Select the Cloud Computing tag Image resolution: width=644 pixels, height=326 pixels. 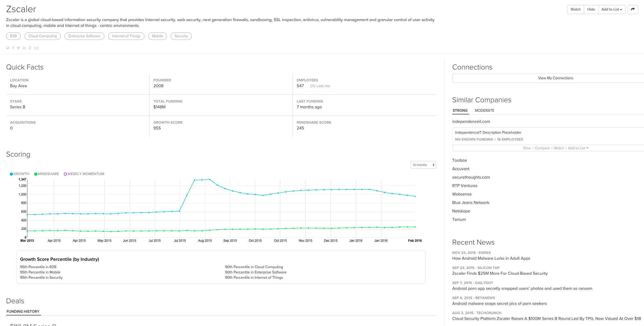(43, 36)
